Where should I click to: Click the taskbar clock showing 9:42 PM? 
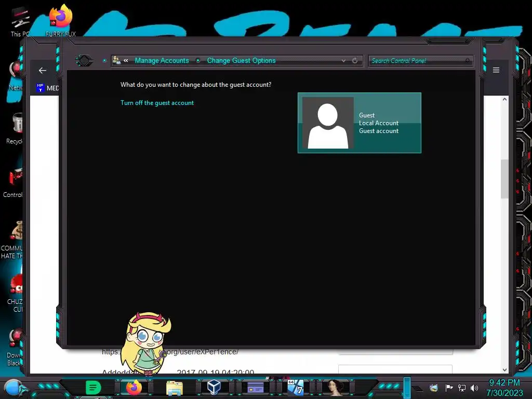504,388
